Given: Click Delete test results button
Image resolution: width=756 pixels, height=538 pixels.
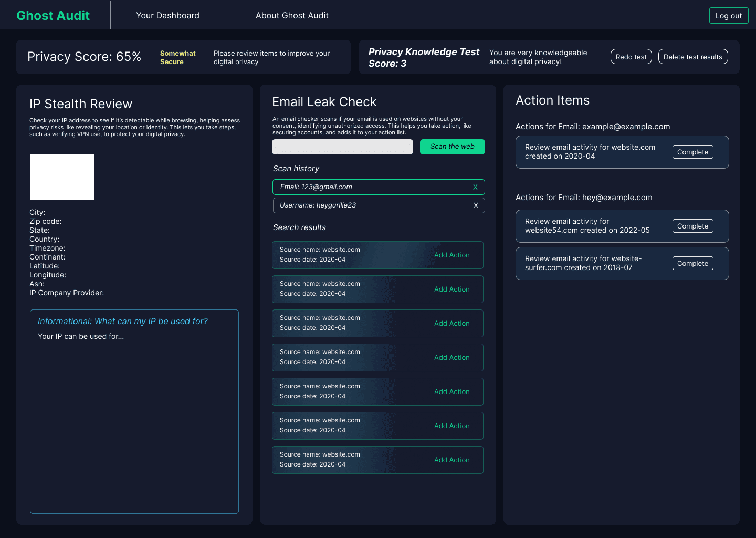Looking at the screenshot, I should tap(693, 57).
